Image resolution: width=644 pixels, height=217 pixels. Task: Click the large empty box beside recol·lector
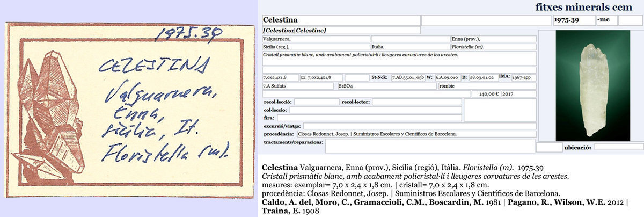pos(500,110)
